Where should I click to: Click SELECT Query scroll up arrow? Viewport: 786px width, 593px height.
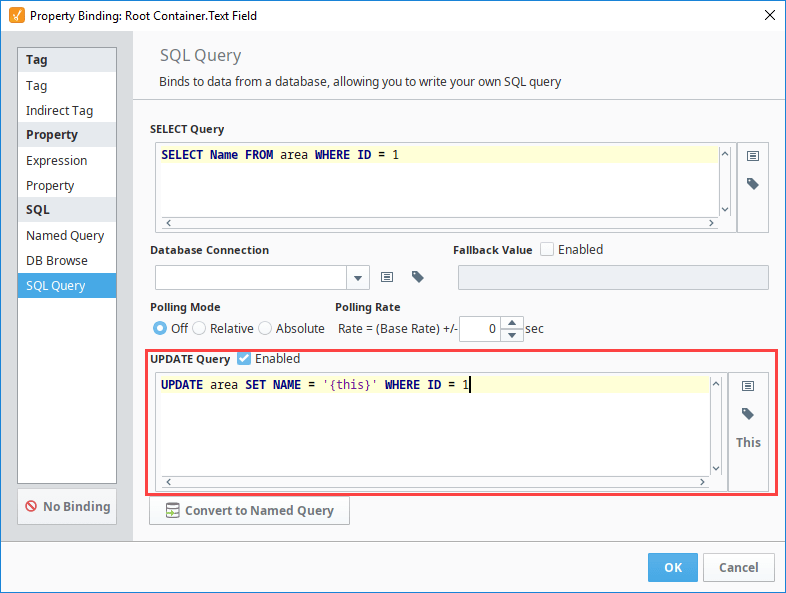pyautogui.click(x=725, y=154)
